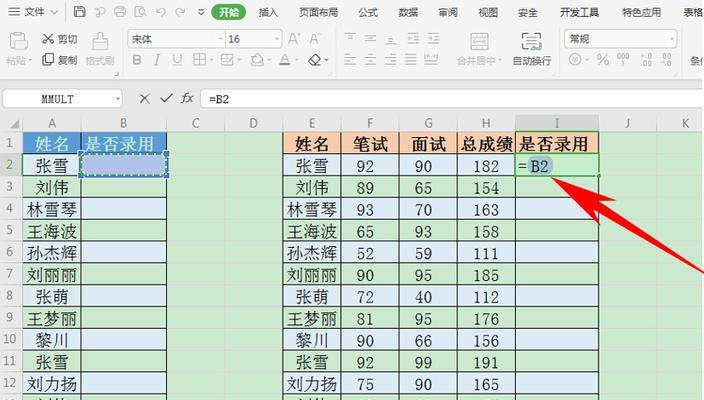Viewport: 704px width, 400px height.
Task: Click the align-left icon
Action: (350, 59)
